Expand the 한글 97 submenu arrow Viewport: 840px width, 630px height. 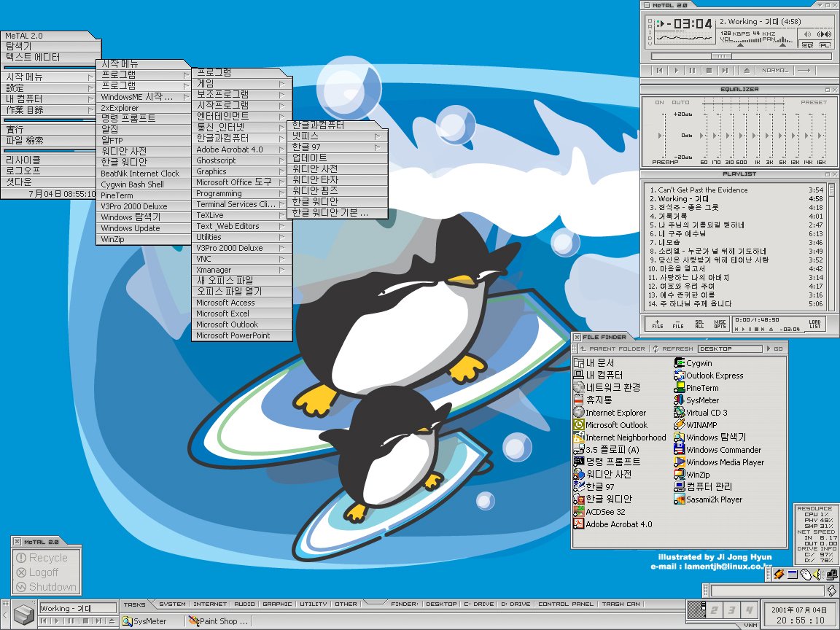(x=378, y=147)
